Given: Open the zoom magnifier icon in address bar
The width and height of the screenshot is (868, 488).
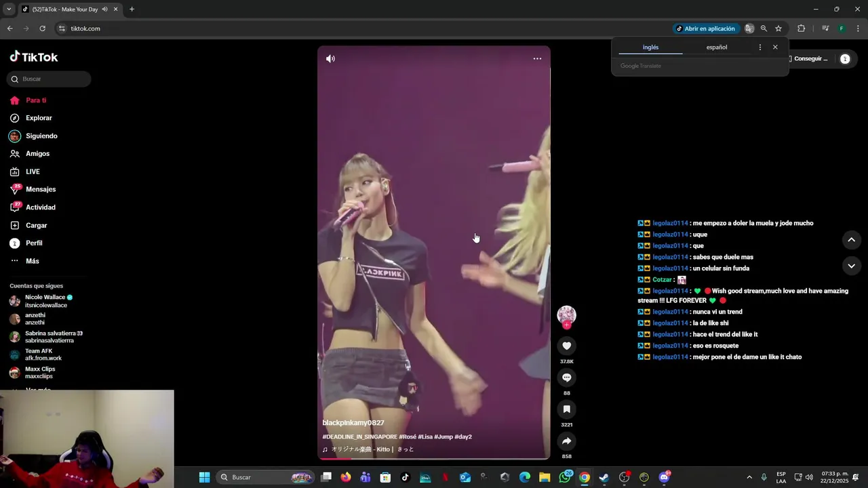Looking at the screenshot, I should (764, 28).
